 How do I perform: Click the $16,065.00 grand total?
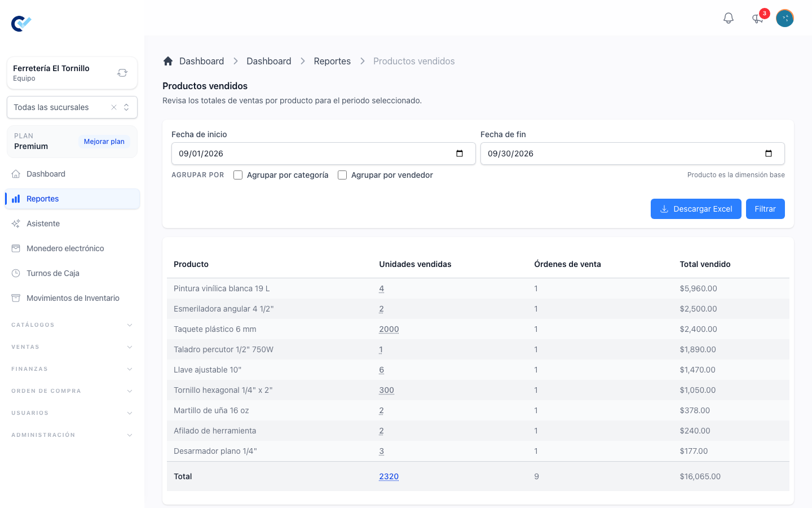(x=700, y=476)
